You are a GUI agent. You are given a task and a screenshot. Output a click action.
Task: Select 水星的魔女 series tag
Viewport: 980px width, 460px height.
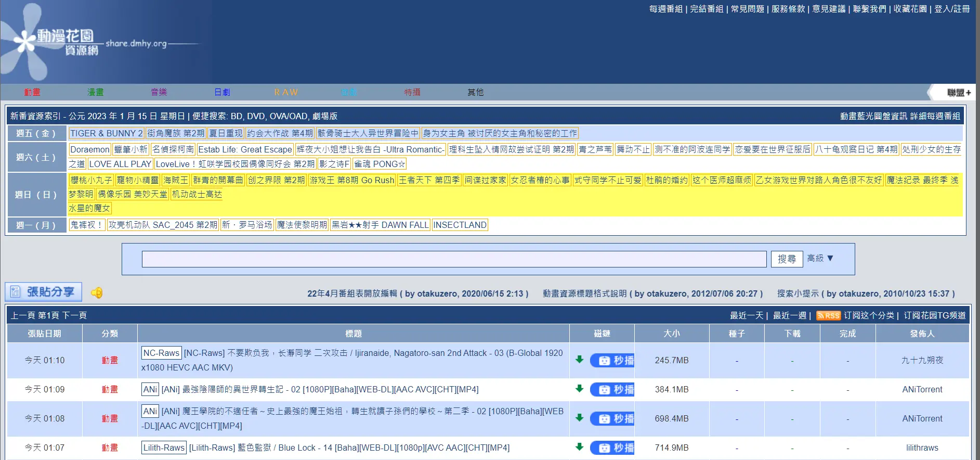point(89,208)
